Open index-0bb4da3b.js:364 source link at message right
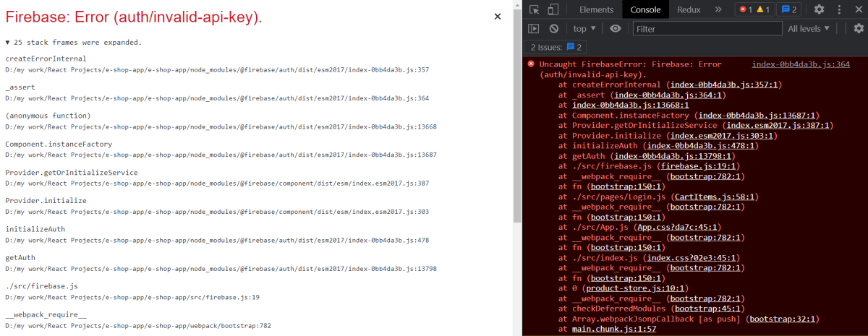 coord(801,64)
